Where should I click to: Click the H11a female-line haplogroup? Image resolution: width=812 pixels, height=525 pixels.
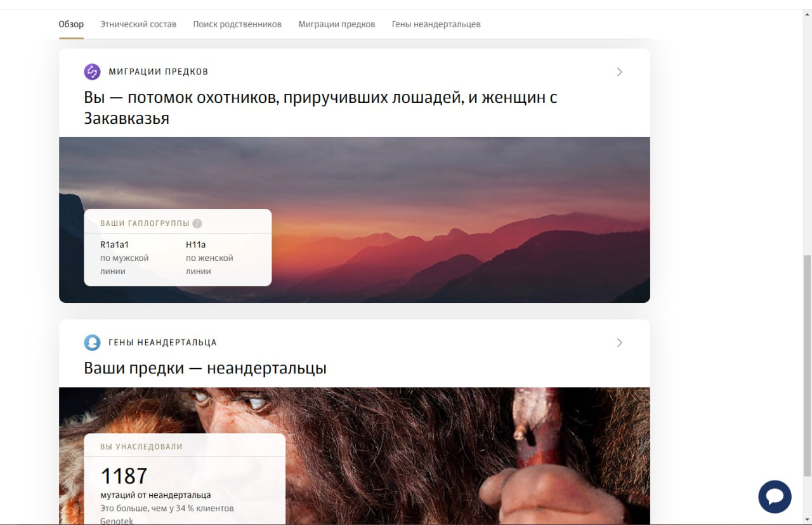pos(196,244)
